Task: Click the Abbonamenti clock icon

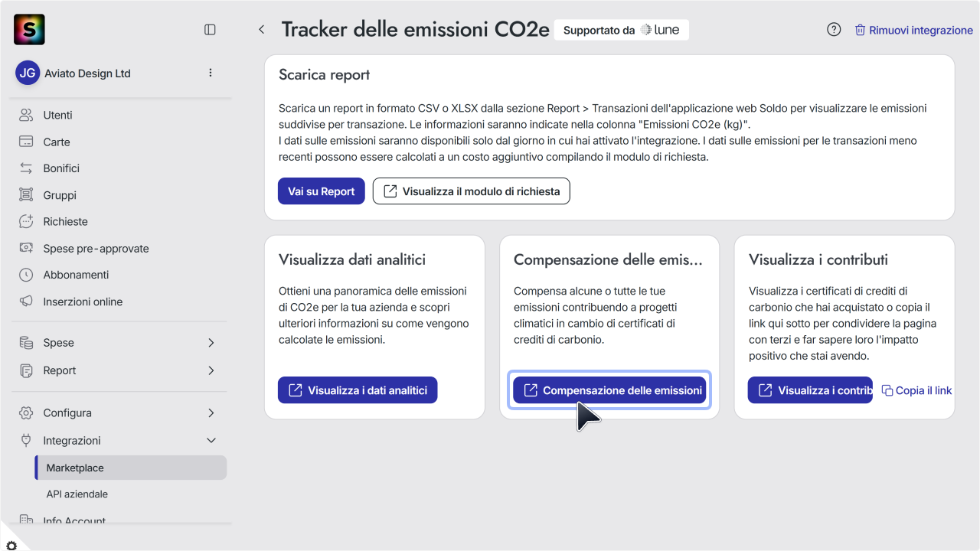Action: [26, 275]
